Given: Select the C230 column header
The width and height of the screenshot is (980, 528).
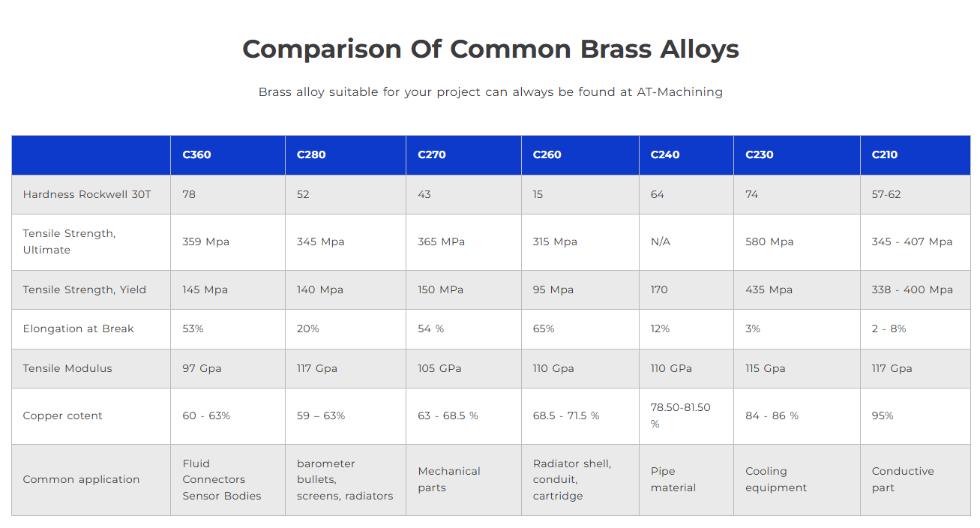Looking at the screenshot, I should pyautogui.click(x=797, y=155).
